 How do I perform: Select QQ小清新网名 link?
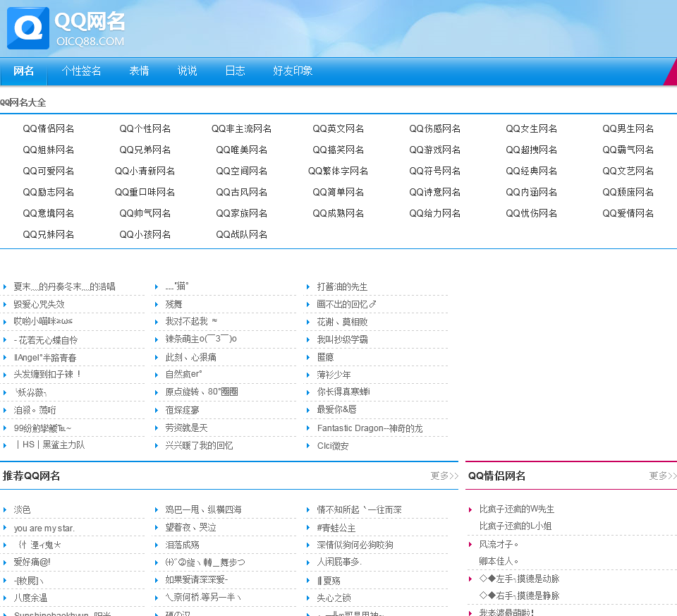tap(145, 171)
